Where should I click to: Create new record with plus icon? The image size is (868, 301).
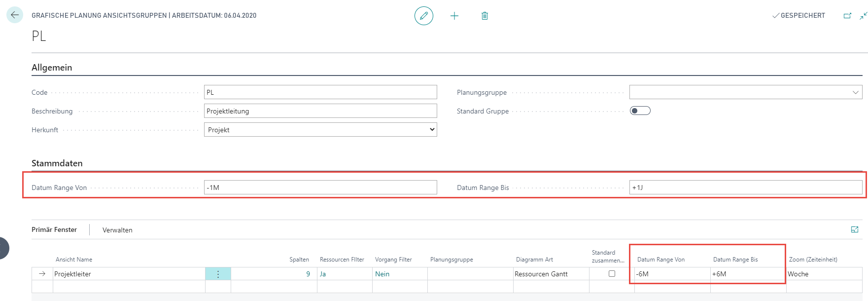point(454,16)
